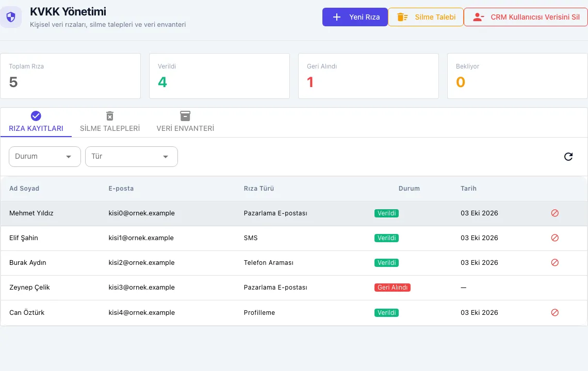Click the Profilleme cell
This screenshot has width=588, height=371.
[x=259, y=313]
